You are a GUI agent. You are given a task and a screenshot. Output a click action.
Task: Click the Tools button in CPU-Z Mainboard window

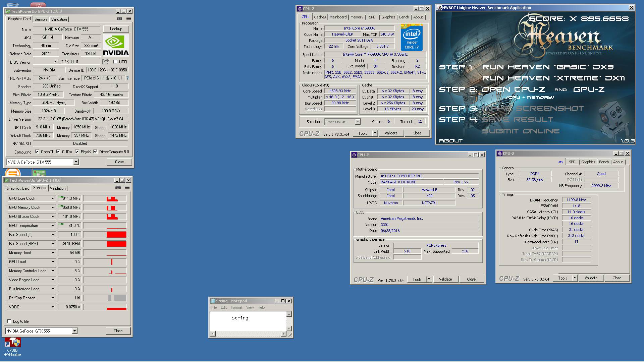coord(417,279)
